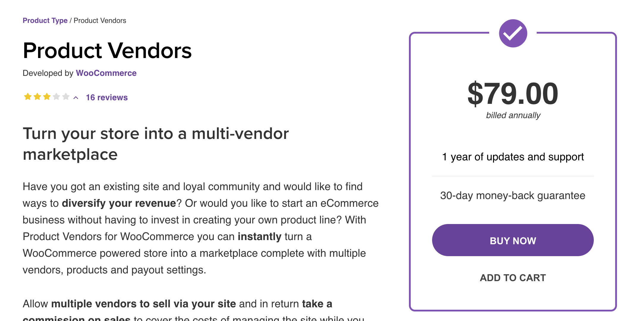
Task: Click the "diversify your revenue" bold text
Action: click(119, 203)
